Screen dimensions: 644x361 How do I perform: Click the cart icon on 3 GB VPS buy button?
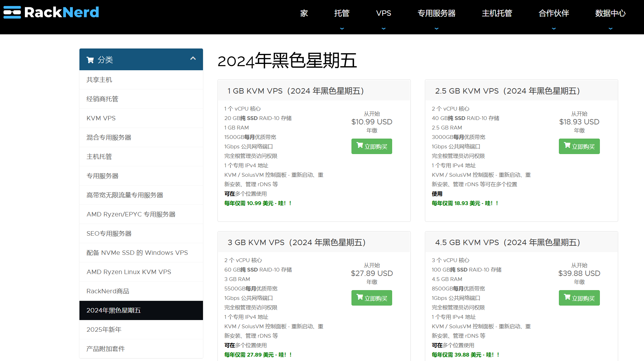pyautogui.click(x=360, y=296)
